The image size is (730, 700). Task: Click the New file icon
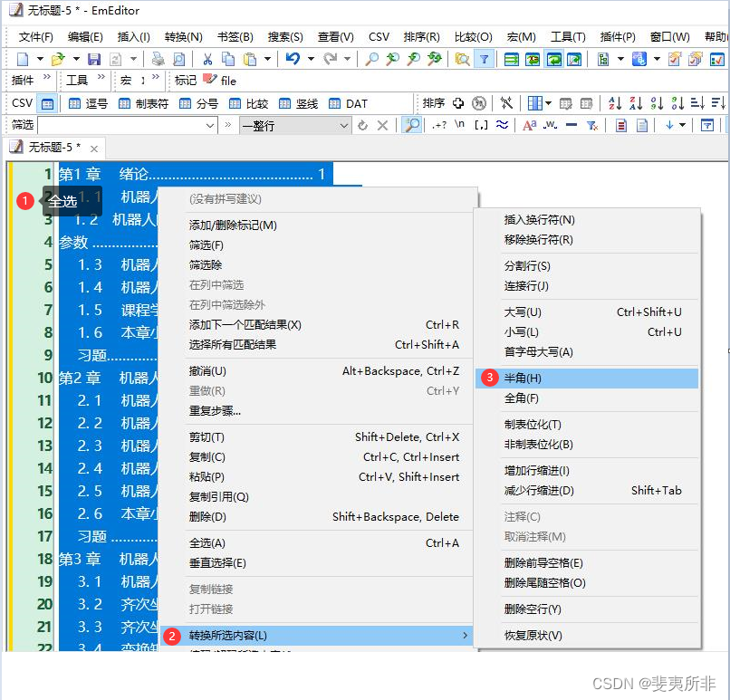pos(23,59)
